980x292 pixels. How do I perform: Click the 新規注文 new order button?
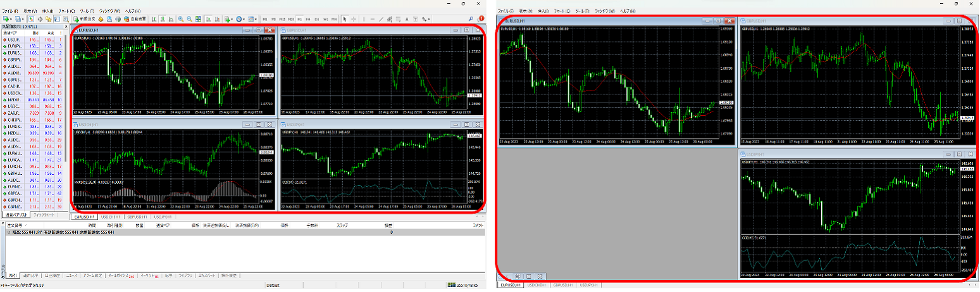coord(84,19)
